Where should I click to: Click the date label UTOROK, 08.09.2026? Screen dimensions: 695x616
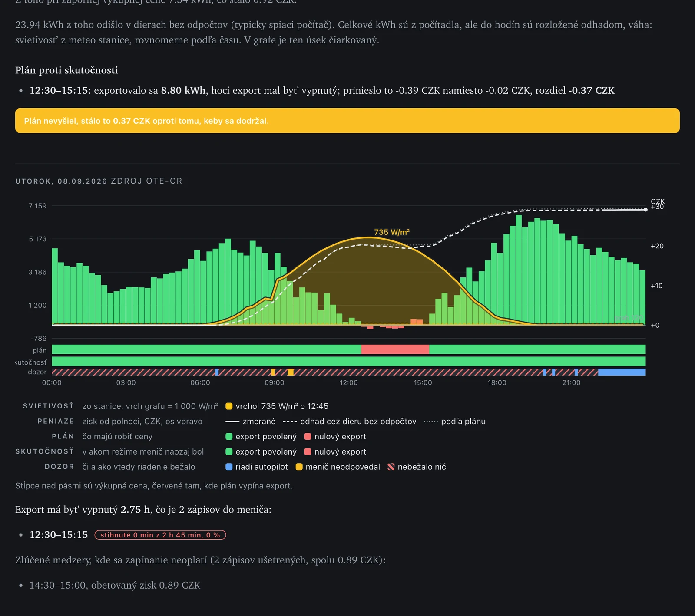coord(61,181)
